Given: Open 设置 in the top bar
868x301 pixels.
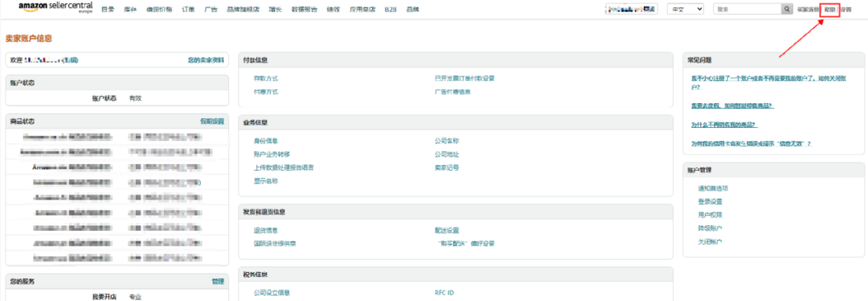Looking at the screenshot, I should [x=845, y=10].
